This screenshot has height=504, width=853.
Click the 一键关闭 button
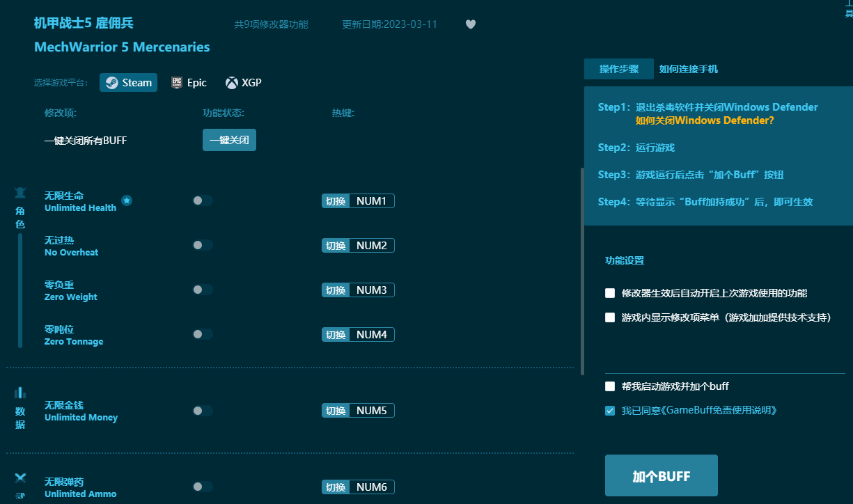(x=229, y=140)
